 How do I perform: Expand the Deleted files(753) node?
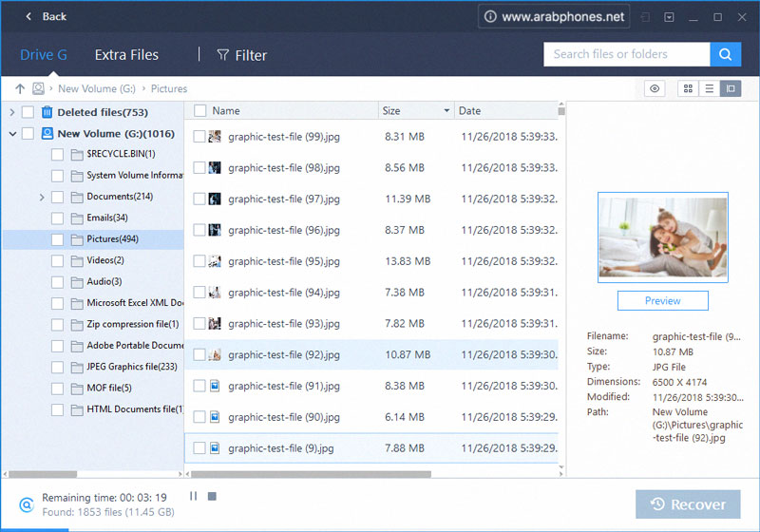point(12,112)
